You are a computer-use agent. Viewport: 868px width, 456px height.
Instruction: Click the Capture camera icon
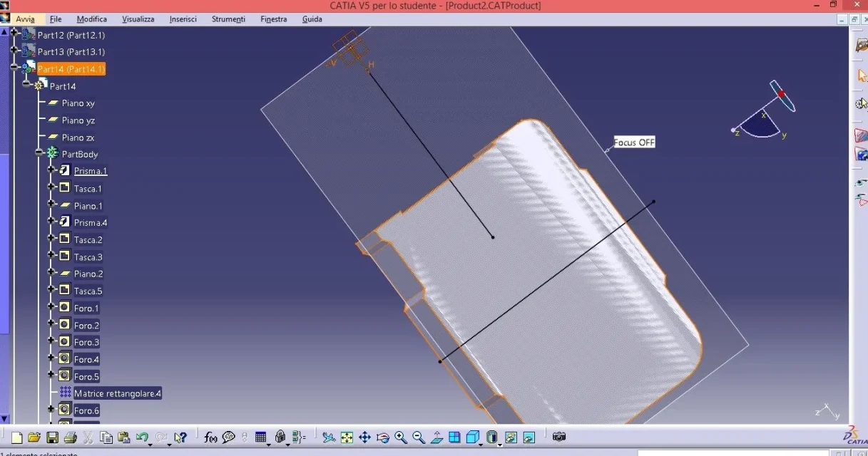pos(559,437)
